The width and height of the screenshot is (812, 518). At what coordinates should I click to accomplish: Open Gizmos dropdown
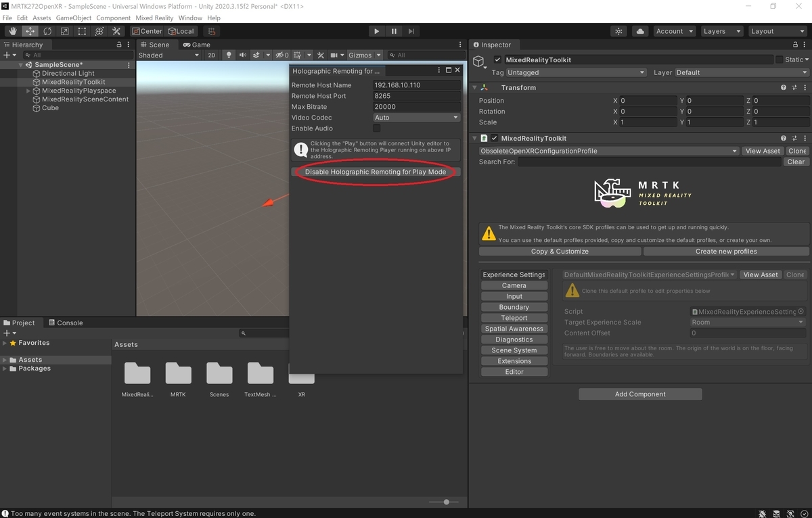[364, 55]
